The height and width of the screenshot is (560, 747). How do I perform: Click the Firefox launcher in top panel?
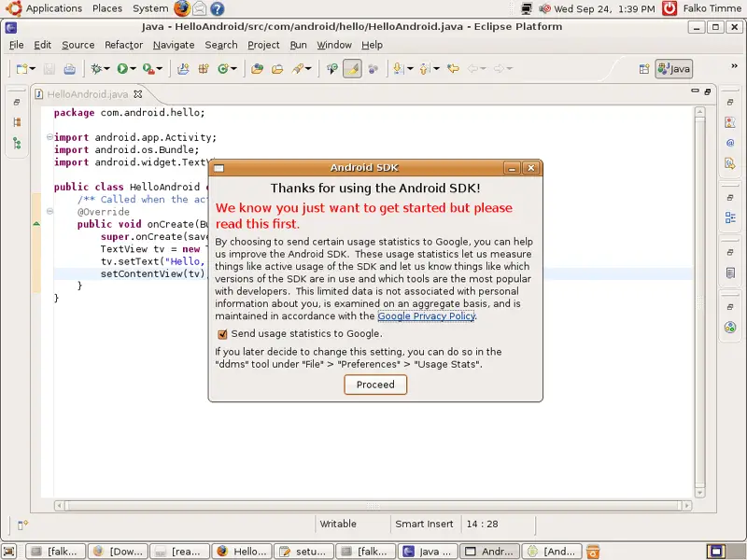(181, 8)
